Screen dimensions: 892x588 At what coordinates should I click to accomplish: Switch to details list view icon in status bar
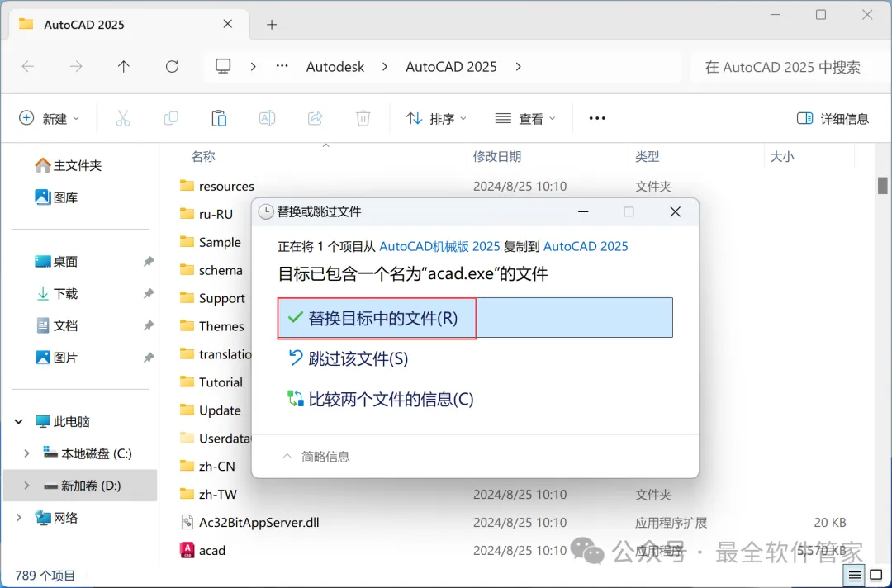(x=855, y=576)
